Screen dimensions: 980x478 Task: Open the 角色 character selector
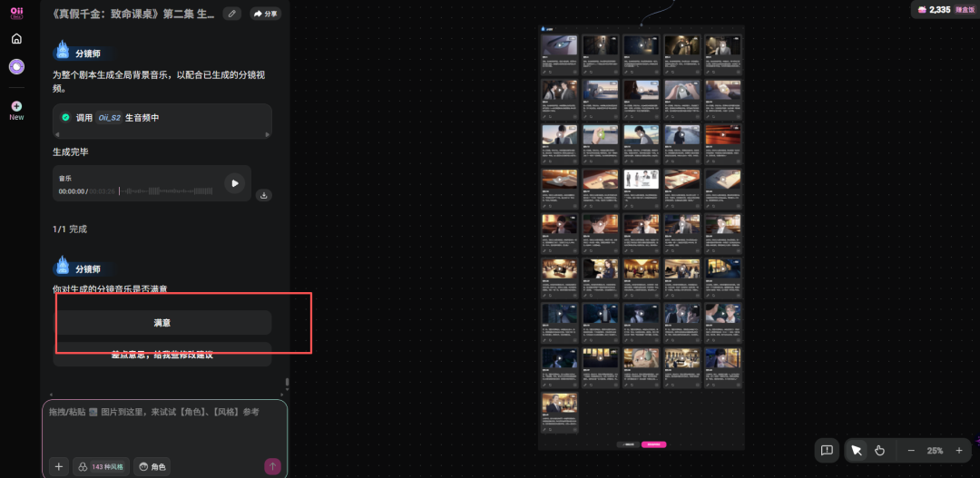152,466
